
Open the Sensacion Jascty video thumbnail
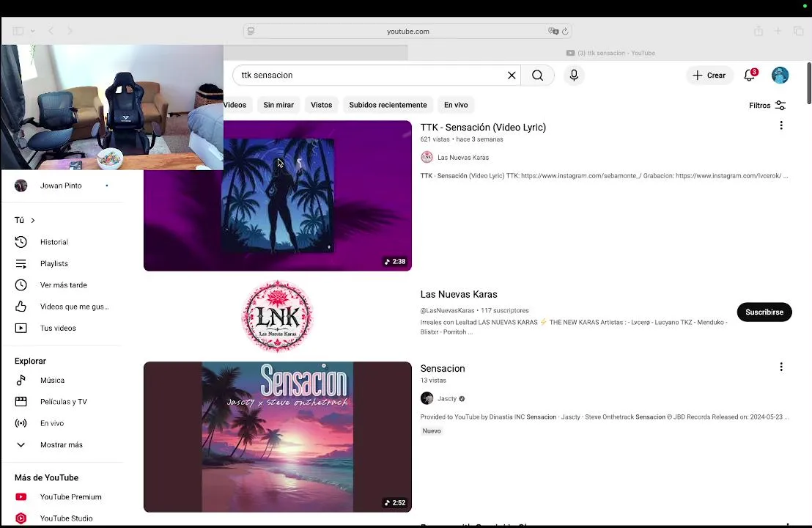278,437
